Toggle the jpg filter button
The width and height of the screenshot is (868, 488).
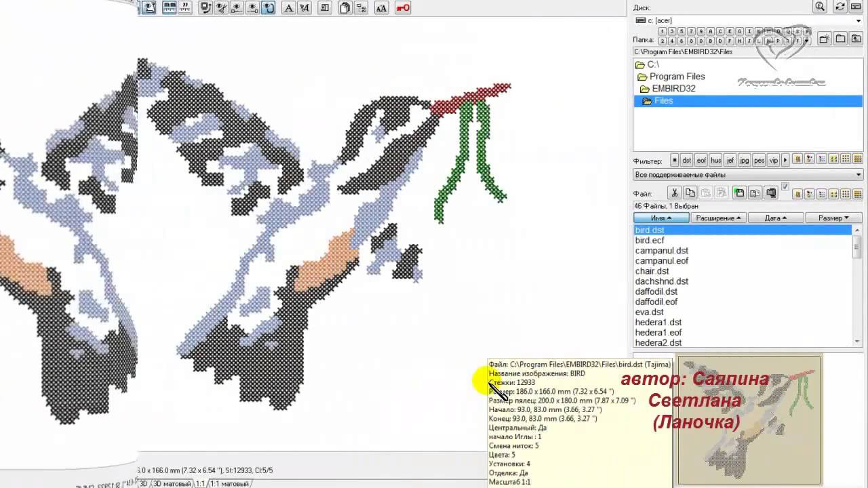tap(745, 160)
